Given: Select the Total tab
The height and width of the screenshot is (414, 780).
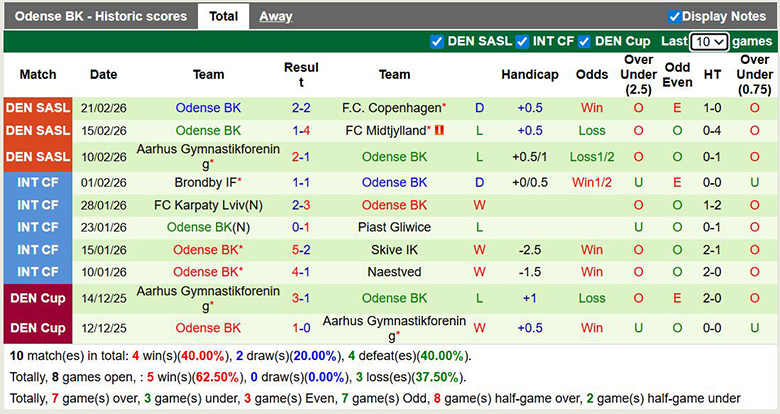Looking at the screenshot, I should [x=223, y=16].
